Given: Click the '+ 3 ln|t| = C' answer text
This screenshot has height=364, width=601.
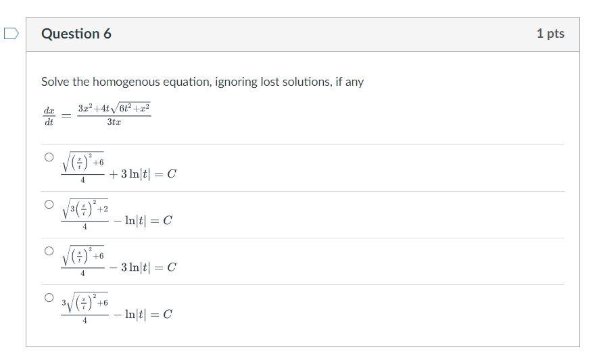Looking at the screenshot, I should [143, 174].
